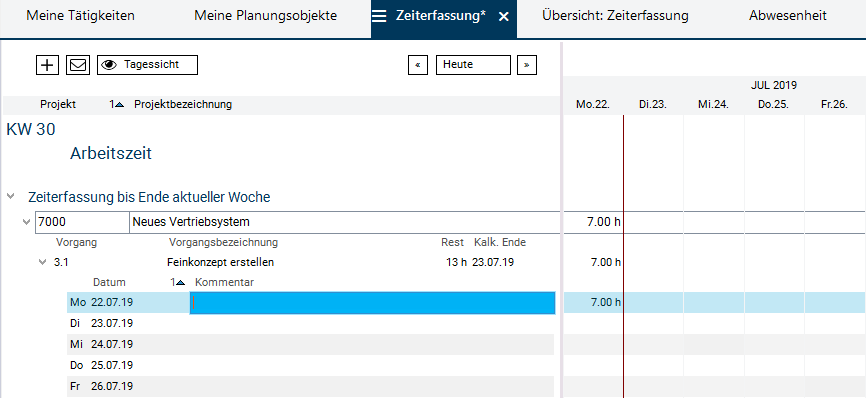
Task: Click the Datum column header
Action: (x=109, y=283)
